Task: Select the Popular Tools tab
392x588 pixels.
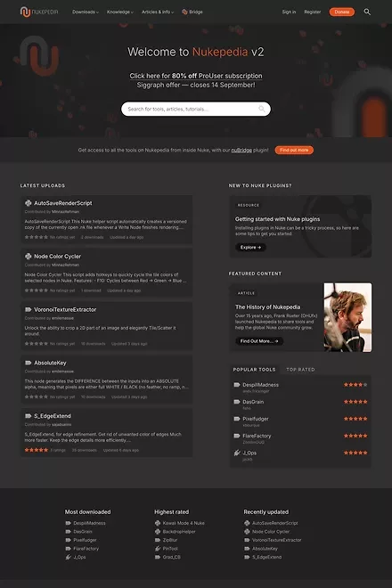Action: 254,370
